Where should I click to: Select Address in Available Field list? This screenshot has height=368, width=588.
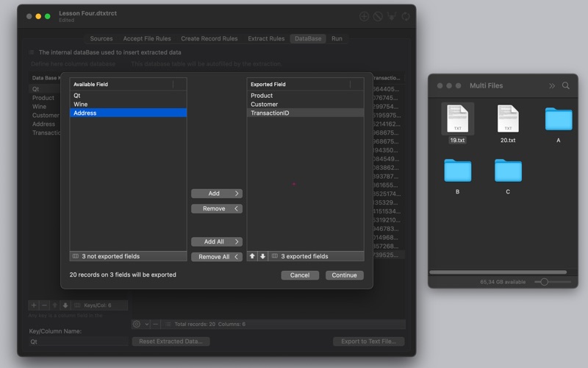[85, 113]
